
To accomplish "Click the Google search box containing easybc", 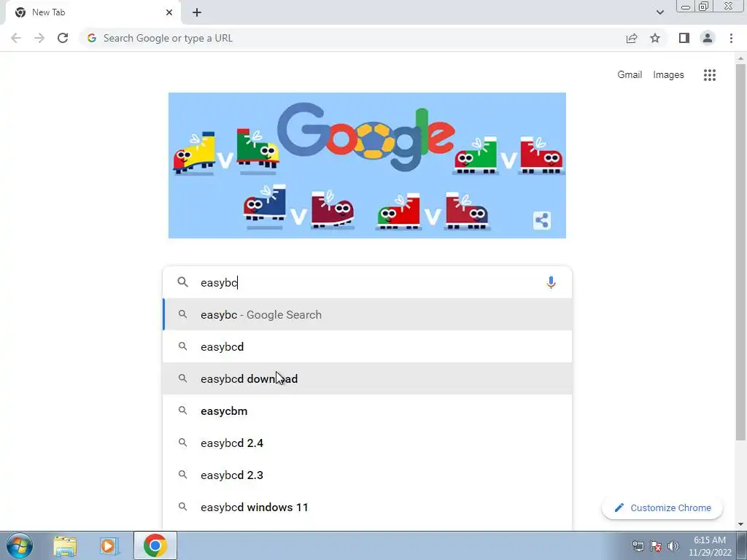I will [x=367, y=282].
